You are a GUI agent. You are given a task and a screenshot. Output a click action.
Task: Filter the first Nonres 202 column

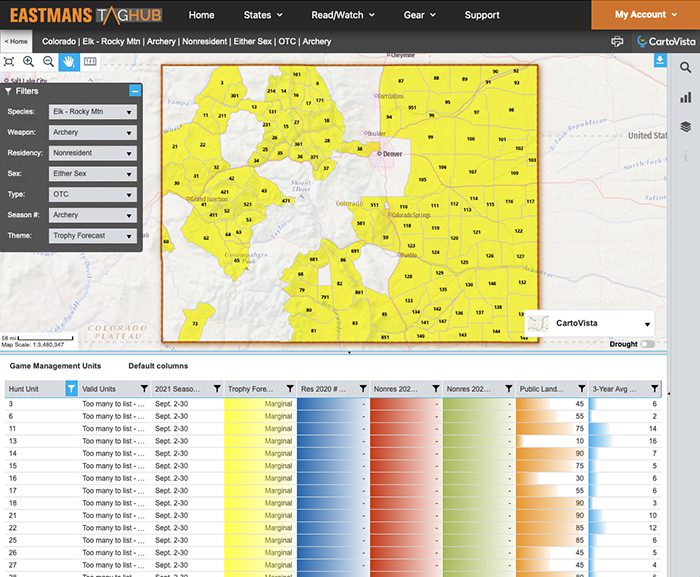point(436,389)
